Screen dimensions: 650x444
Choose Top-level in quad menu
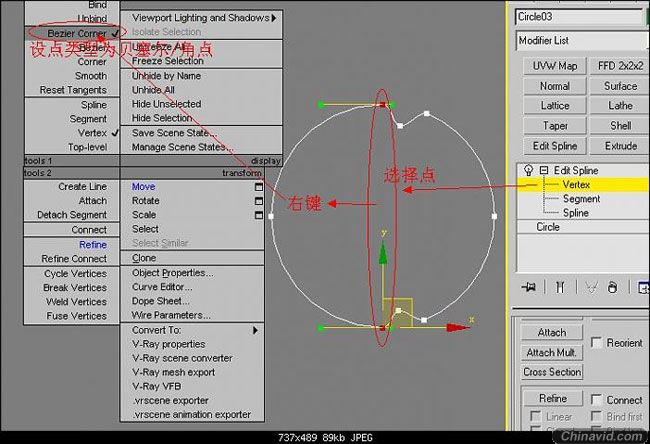tap(87, 147)
